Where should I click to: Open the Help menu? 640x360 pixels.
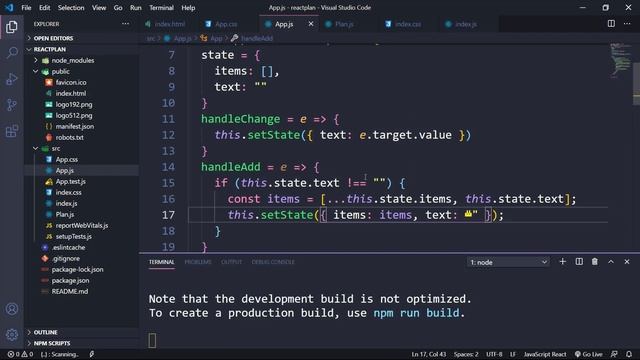pyautogui.click(x=188, y=7)
